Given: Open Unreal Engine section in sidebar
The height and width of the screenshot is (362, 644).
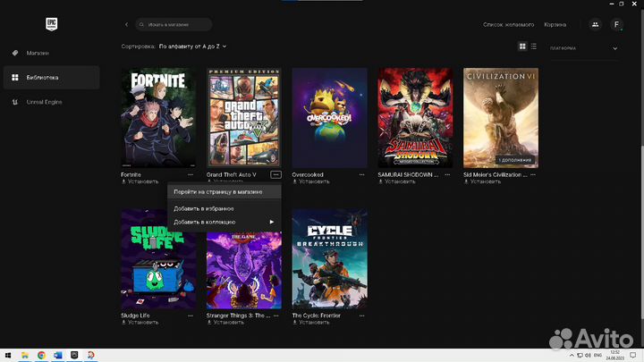Looking at the screenshot, I should tap(43, 102).
